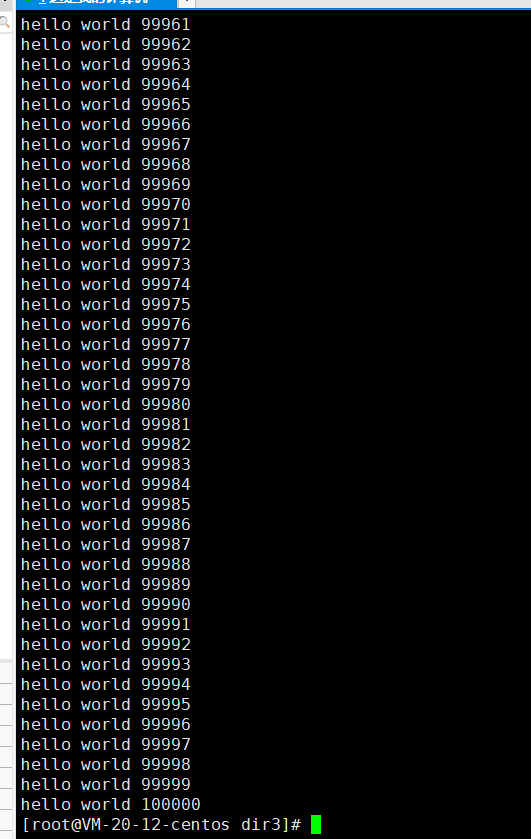
Task: Click the line 'hello world 99999'
Action: click(x=105, y=784)
